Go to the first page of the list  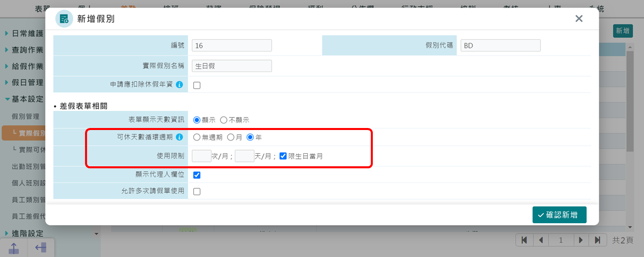[524, 240]
